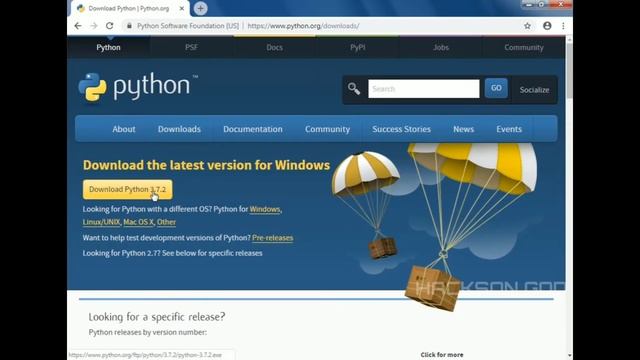Image resolution: width=640 pixels, height=360 pixels.
Task: Click the 'Looking for a specific release?' heading
Action: (x=157, y=317)
